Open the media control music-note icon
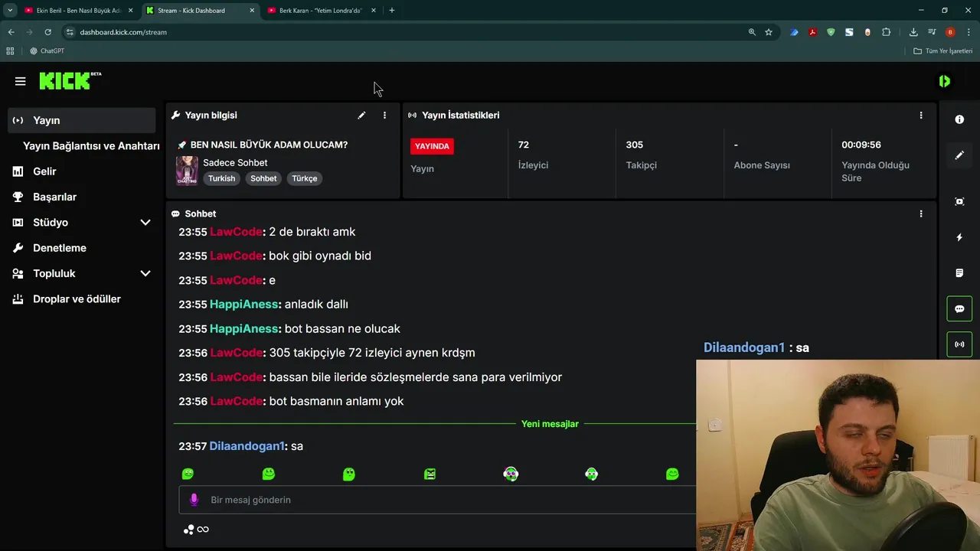The height and width of the screenshot is (551, 980). coord(932,32)
